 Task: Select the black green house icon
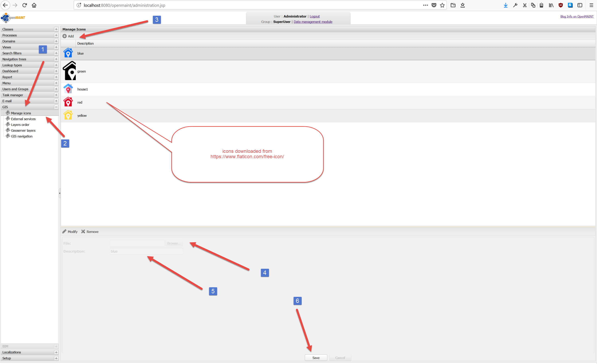[70, 71]
